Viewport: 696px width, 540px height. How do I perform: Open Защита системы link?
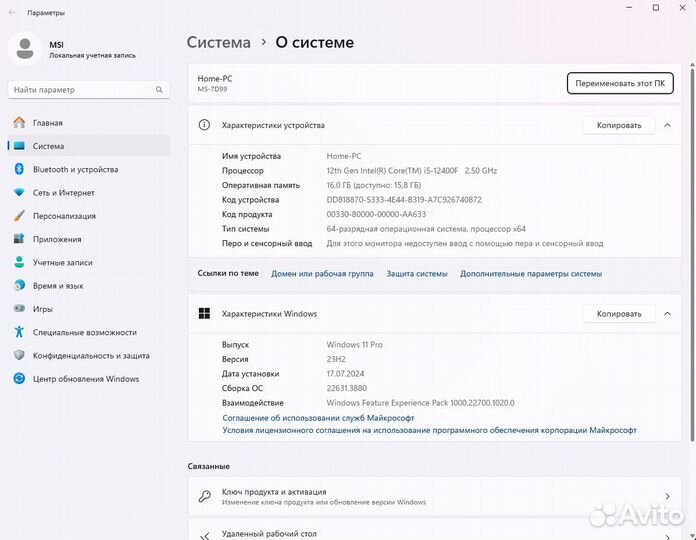(417, 274)
